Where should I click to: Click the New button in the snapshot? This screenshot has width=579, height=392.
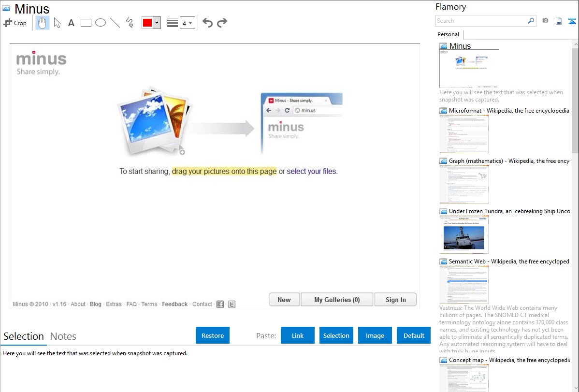[x=284, y=300]
